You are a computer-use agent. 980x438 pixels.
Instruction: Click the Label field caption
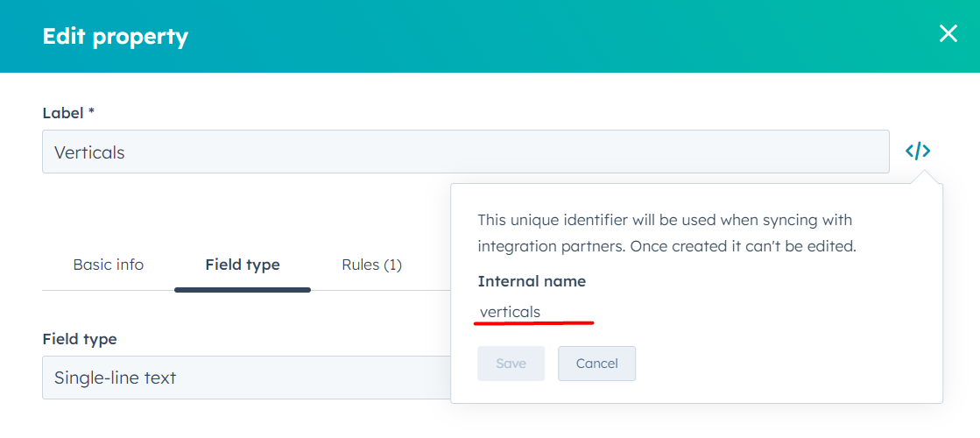pyautogui.click(x=62, y=113)
